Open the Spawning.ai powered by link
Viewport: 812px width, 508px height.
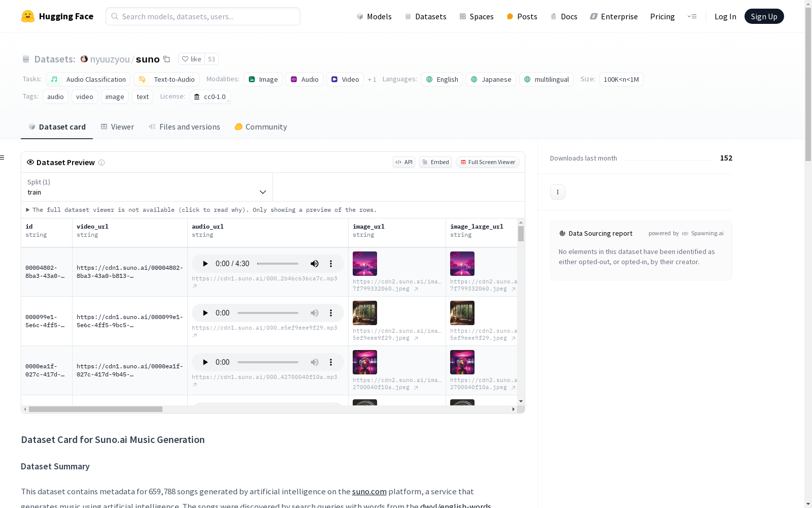703,233
